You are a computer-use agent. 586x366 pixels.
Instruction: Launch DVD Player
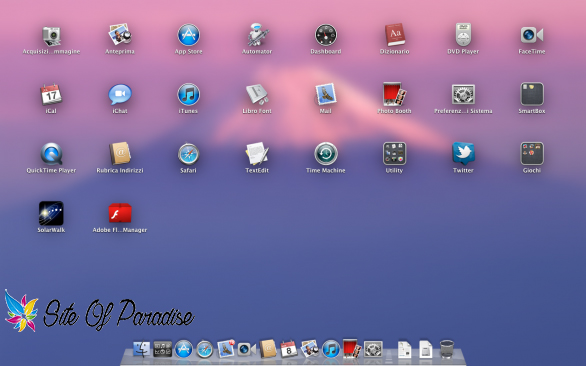(463, 34)
